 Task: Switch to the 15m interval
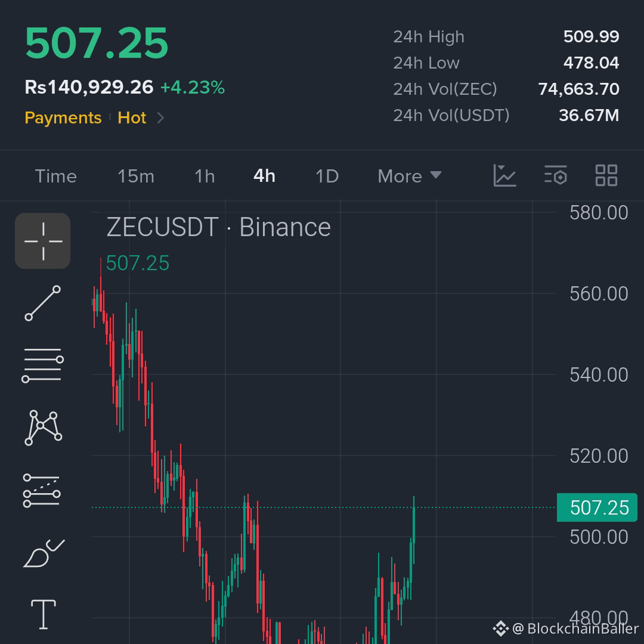point(136,176)
